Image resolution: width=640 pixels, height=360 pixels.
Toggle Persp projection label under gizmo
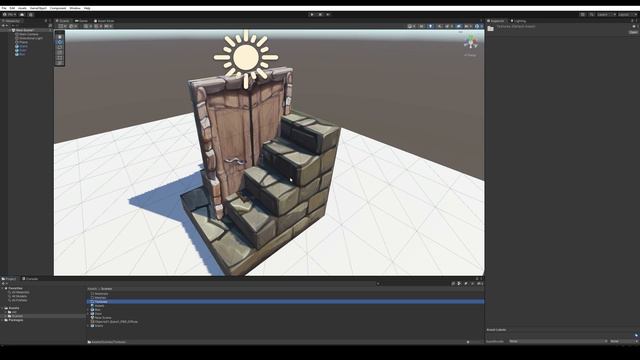pyautogui.click(x=470, y=55)
